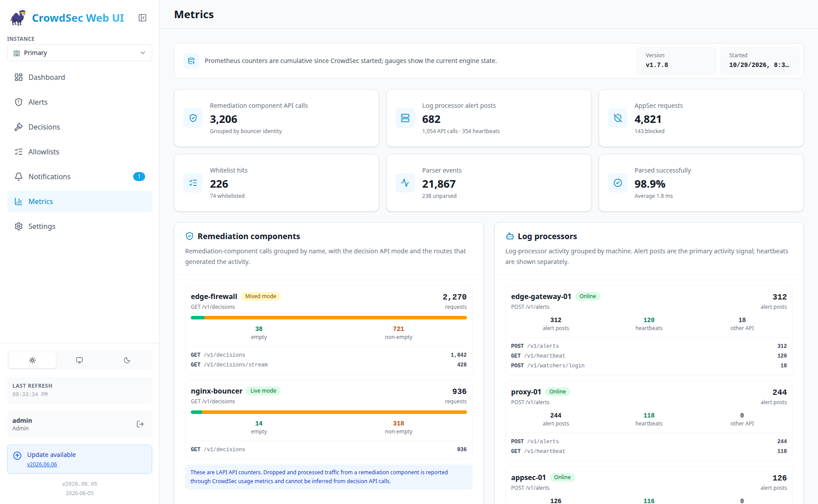The image size is (818, 504).
Task: Click POST /v1/watchers/login route row
Action: (649, 366)
